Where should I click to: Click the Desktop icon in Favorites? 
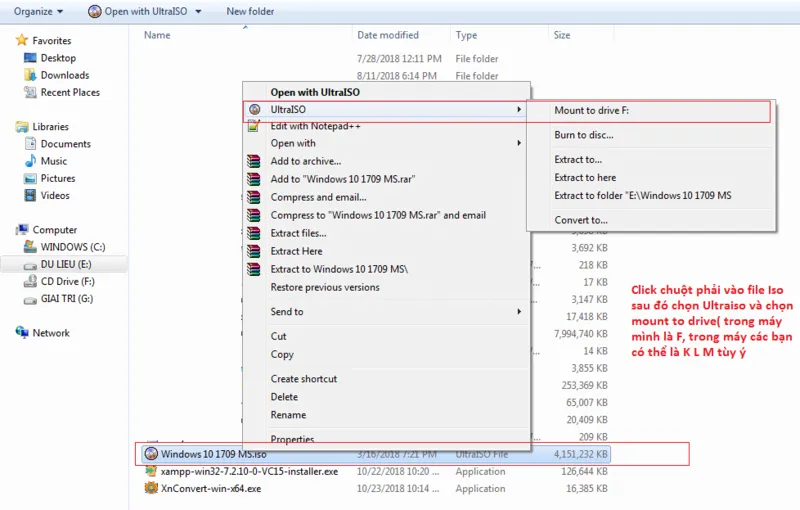[30, 58]
